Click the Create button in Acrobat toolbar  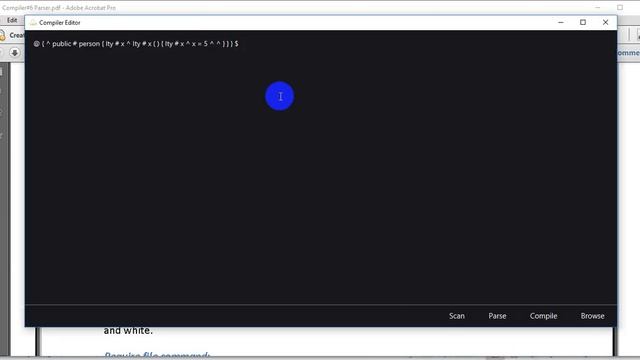click(12, 36)
